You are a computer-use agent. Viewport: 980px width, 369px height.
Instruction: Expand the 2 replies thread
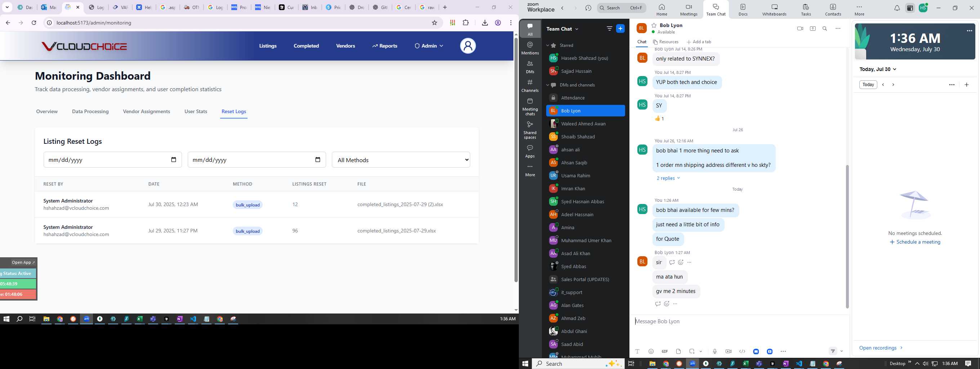pos(668,178)
